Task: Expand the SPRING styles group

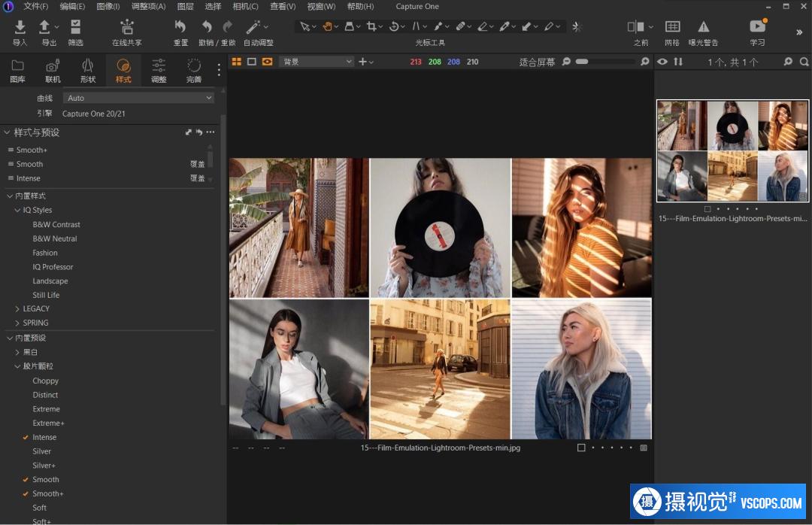Action: click(17, 323)
